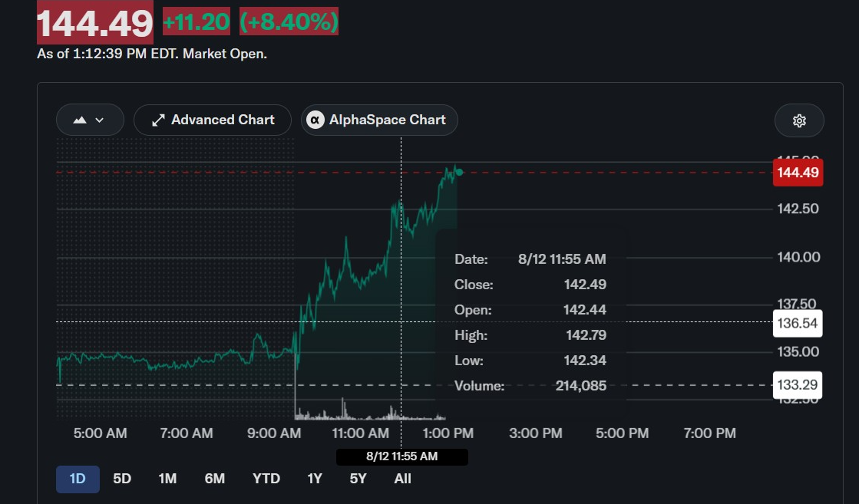
Task: Select the YTD time range tab
Action: [266, 479]
